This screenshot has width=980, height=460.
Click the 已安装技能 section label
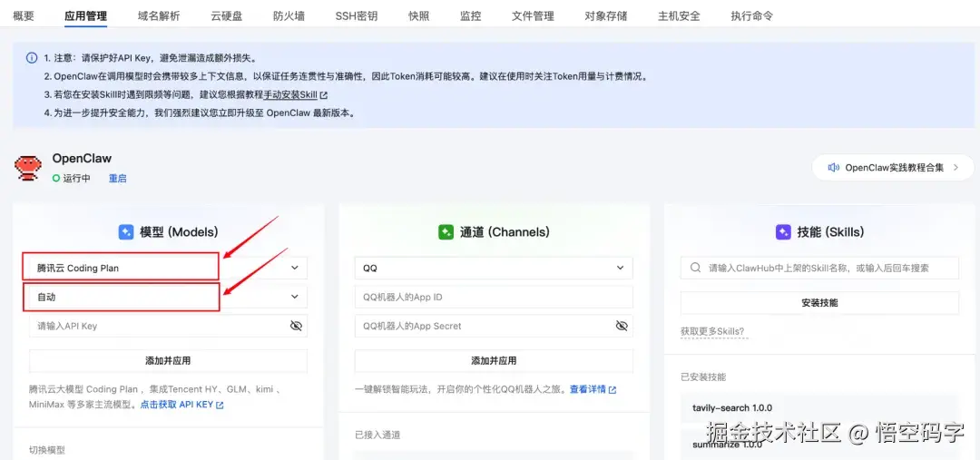tap(703, 377)
